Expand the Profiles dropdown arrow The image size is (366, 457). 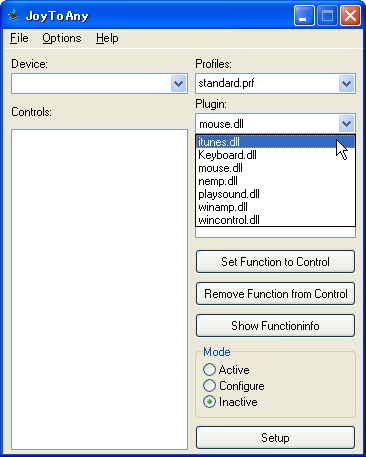346,83
